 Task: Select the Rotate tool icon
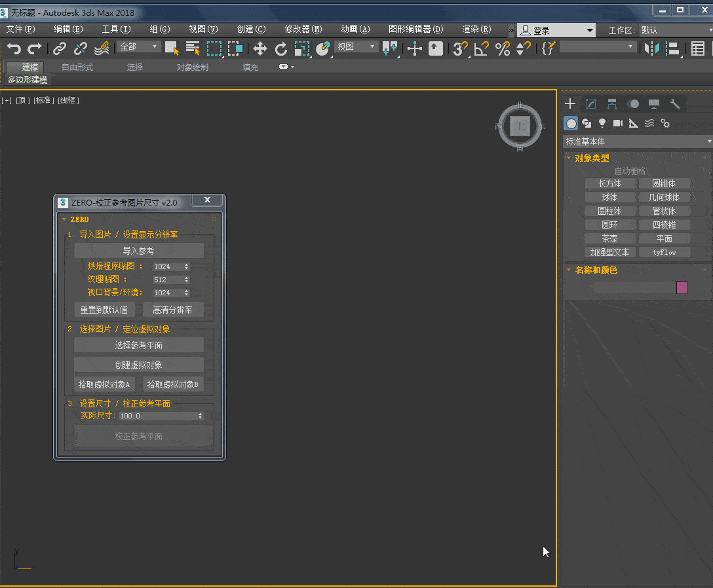[x=281, y=48]
